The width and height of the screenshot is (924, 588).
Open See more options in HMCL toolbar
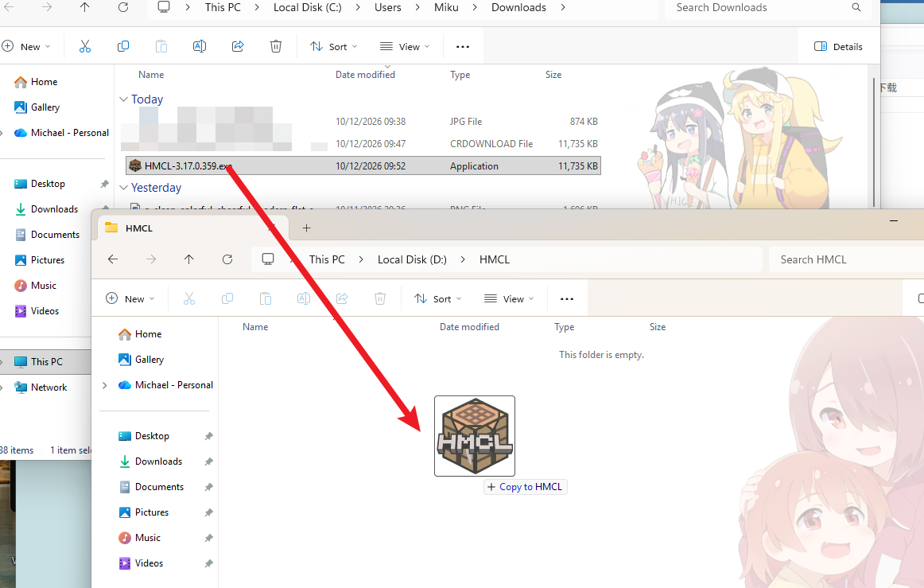point(567,299)
